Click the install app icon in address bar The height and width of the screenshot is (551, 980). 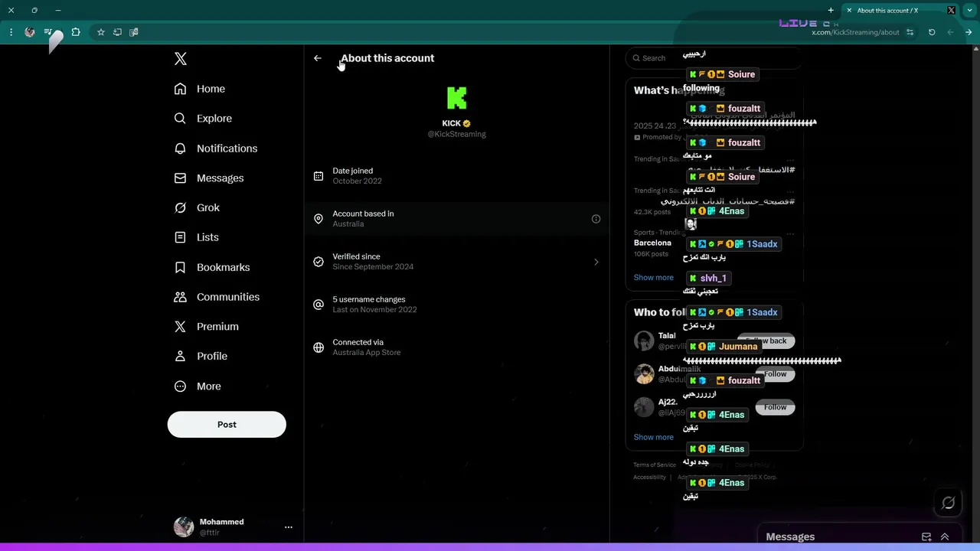117,32
